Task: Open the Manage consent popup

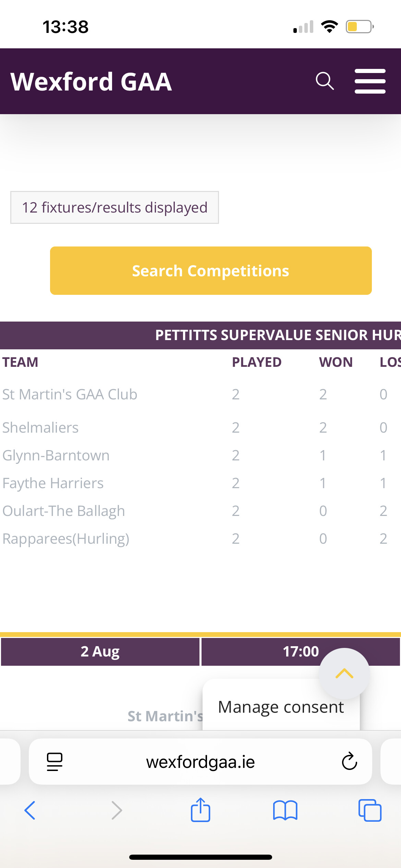Action: point(281,707)
